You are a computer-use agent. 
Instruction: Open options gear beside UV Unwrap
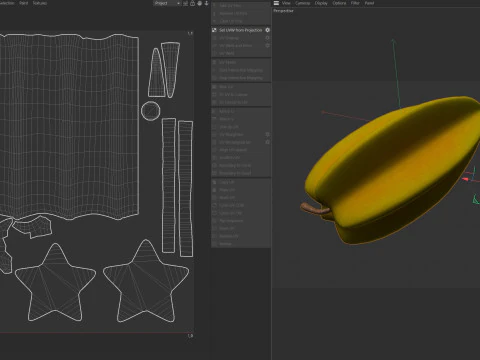(x=267, y=38)
